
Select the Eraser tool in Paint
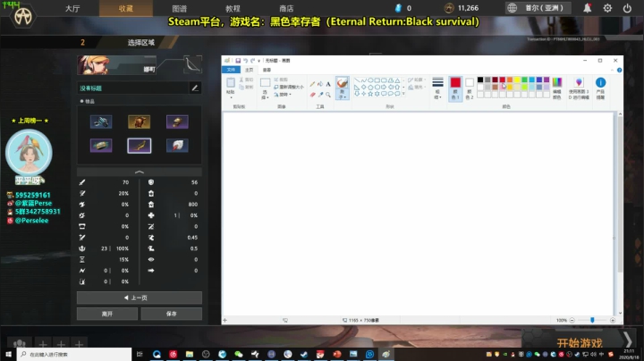tap(312, 95)
